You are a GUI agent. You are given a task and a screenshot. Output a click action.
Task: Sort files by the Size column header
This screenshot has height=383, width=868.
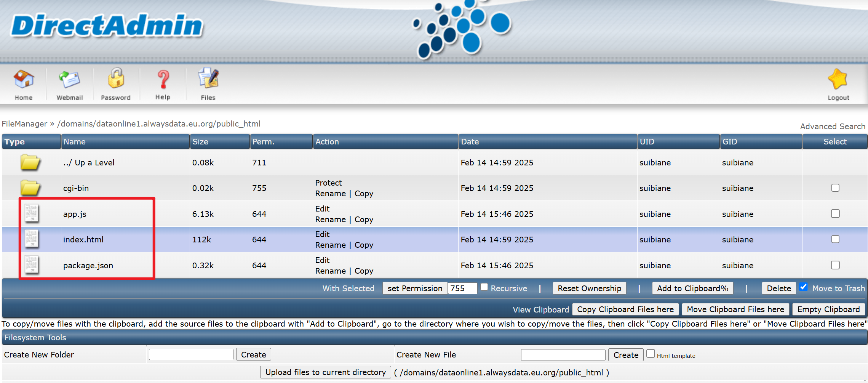click(x=200, y=142)
